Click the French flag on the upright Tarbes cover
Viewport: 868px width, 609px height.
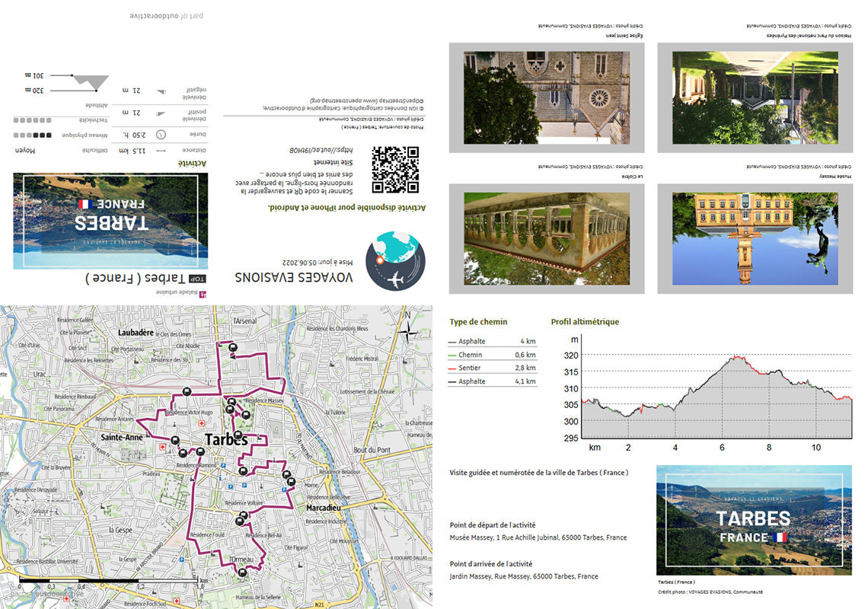[780, 537]
